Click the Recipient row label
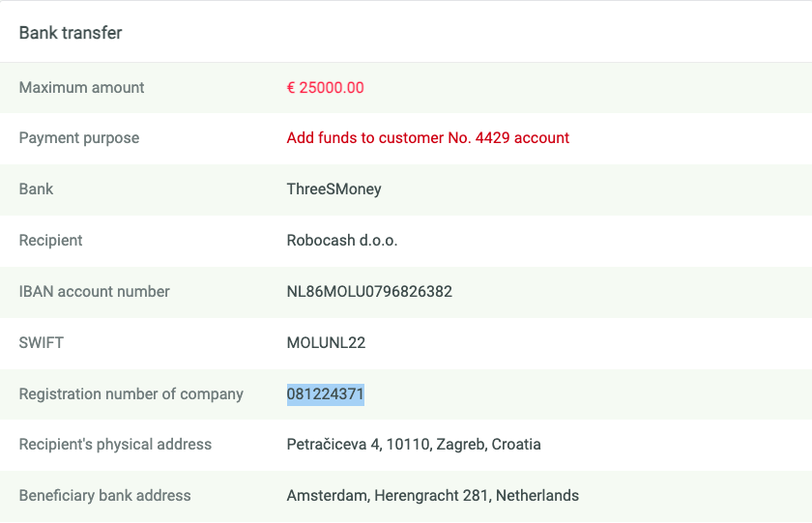Image resolution: width=812 pixels, height=523 pixels. (50, 241)
